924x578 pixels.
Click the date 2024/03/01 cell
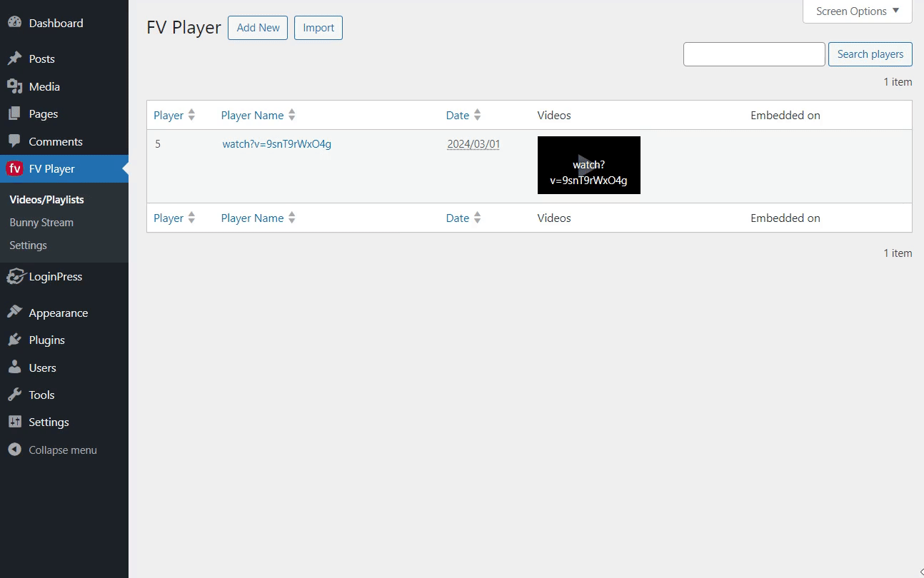pos(473,143)
